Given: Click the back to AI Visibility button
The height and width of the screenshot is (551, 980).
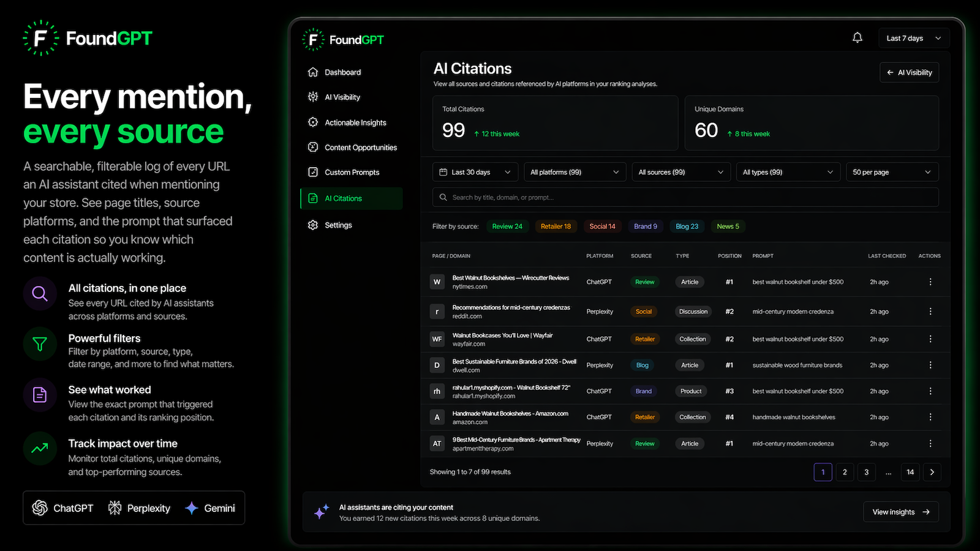Looking at the screenshot, I should (x=909, y=72).
